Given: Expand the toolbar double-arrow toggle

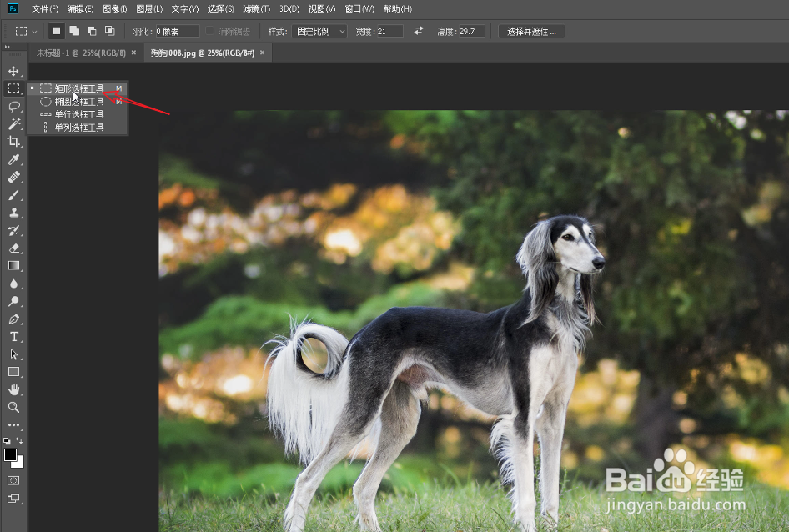Looking at the screenshot, I should click(7, 47).
